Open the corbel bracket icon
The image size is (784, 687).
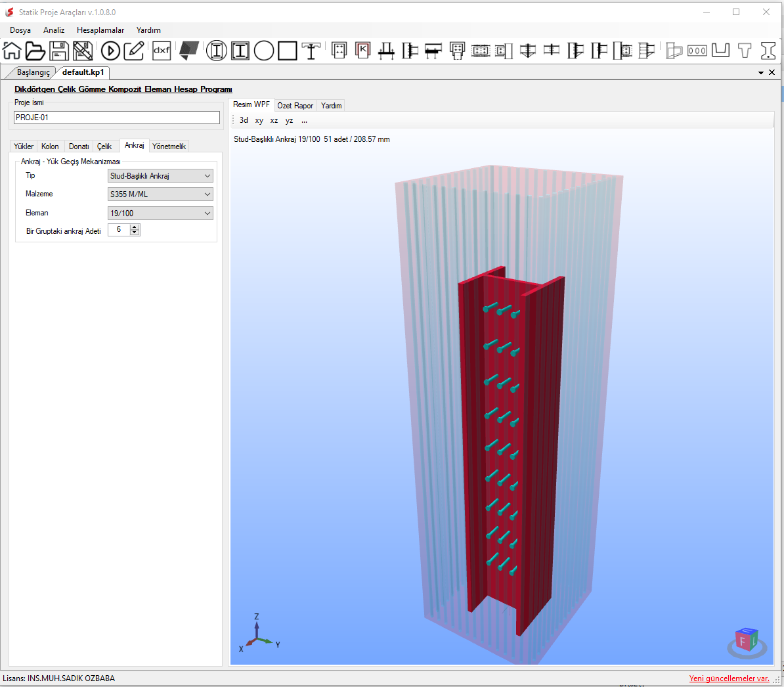coord(674,51)
